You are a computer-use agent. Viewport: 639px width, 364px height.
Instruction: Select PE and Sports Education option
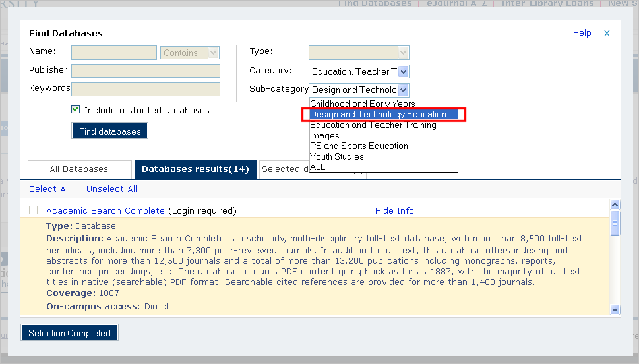[359, 146]
